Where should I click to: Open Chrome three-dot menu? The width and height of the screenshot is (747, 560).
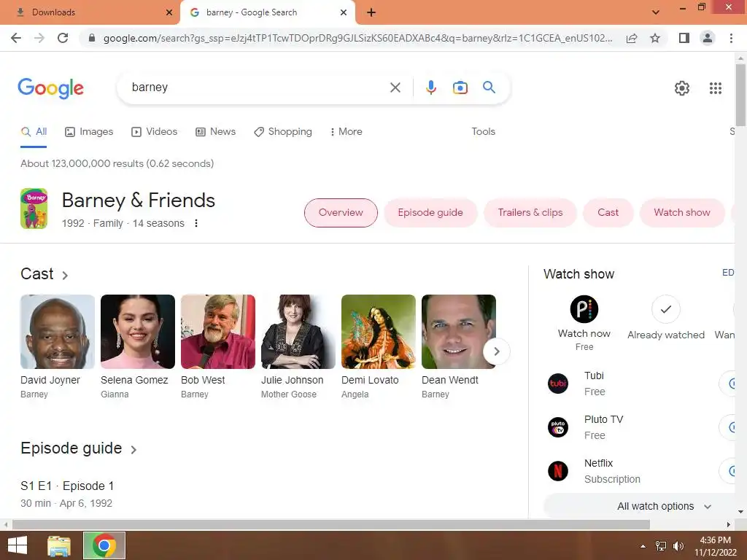click(731, 38)
